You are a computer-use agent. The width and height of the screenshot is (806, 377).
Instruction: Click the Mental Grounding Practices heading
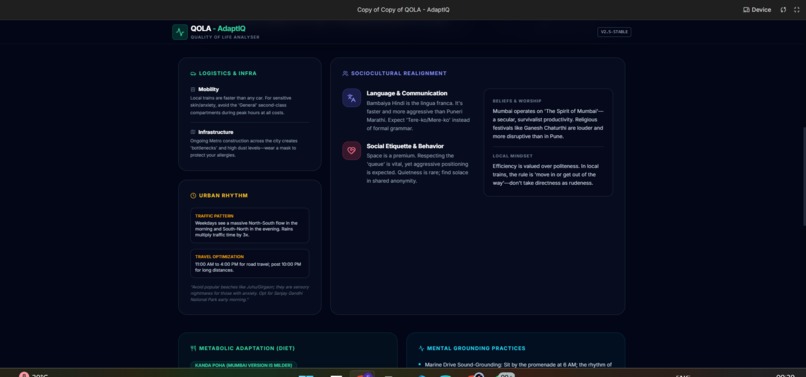pos(476,348)
